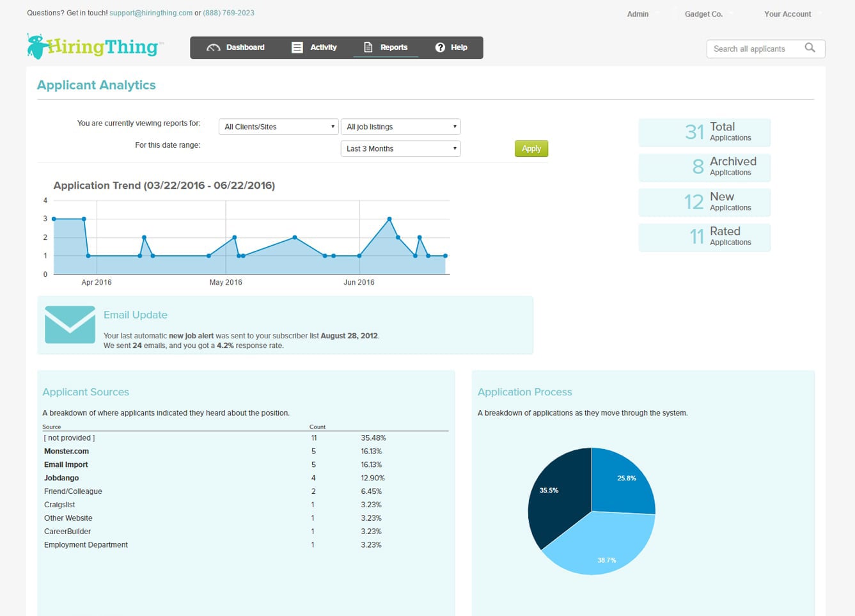Screen dimensions: 855x616
Task: Open the Reports tab
Action: [386, 47]
